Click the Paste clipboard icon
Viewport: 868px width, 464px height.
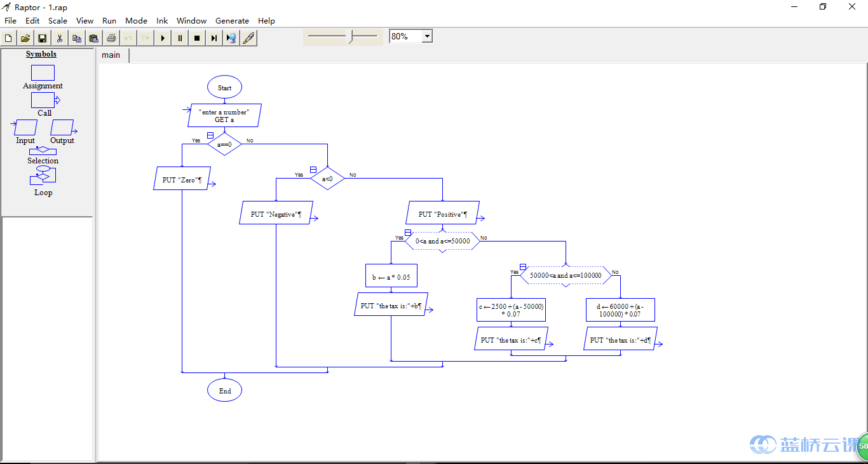pyautogui.click(x=94, y=38)
